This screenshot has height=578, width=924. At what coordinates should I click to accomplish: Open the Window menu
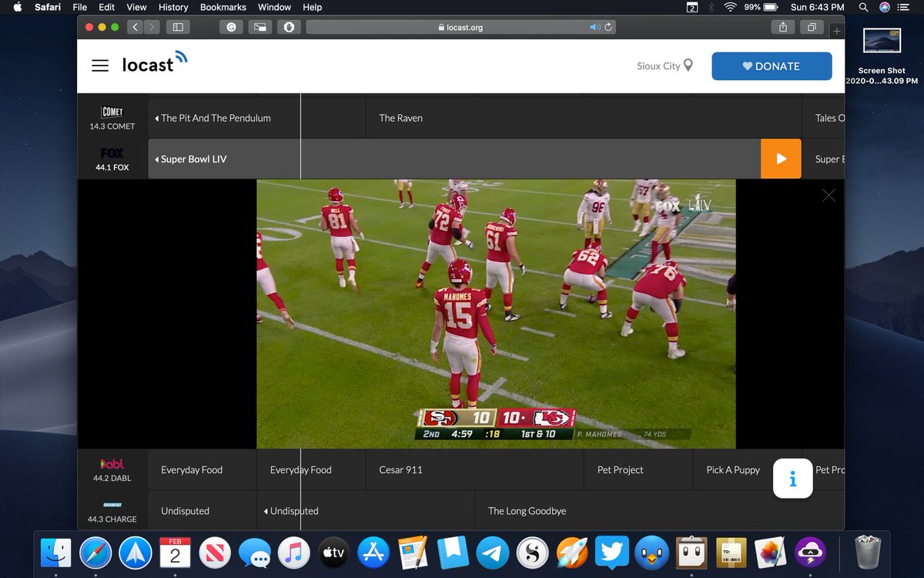coord(274,7)
